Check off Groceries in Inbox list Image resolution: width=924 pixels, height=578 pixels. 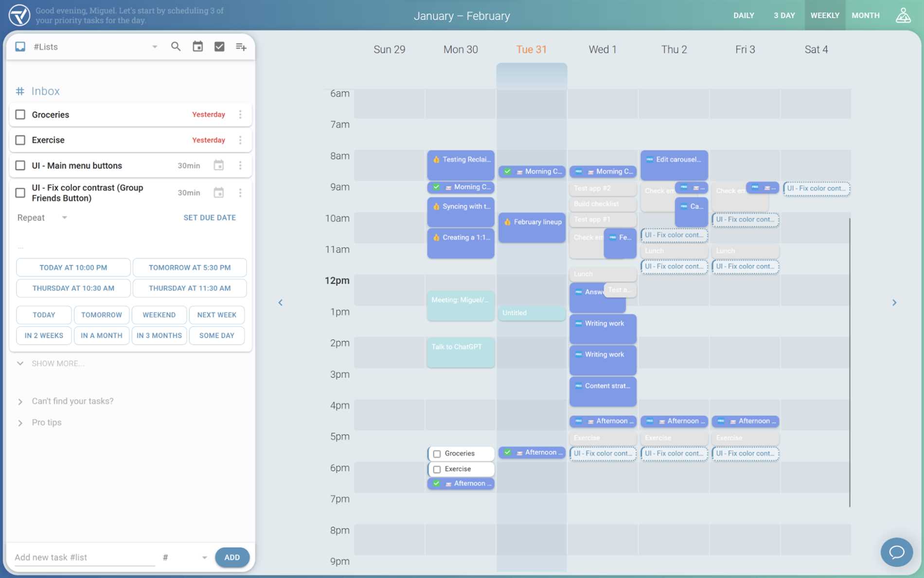20,114
